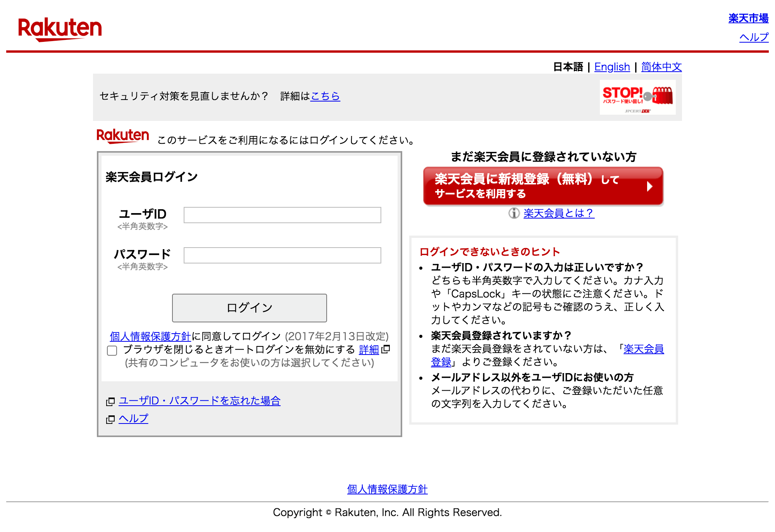Click the STOP! password reuse banner image
The image size is (775, 532).
click(637, 97)
